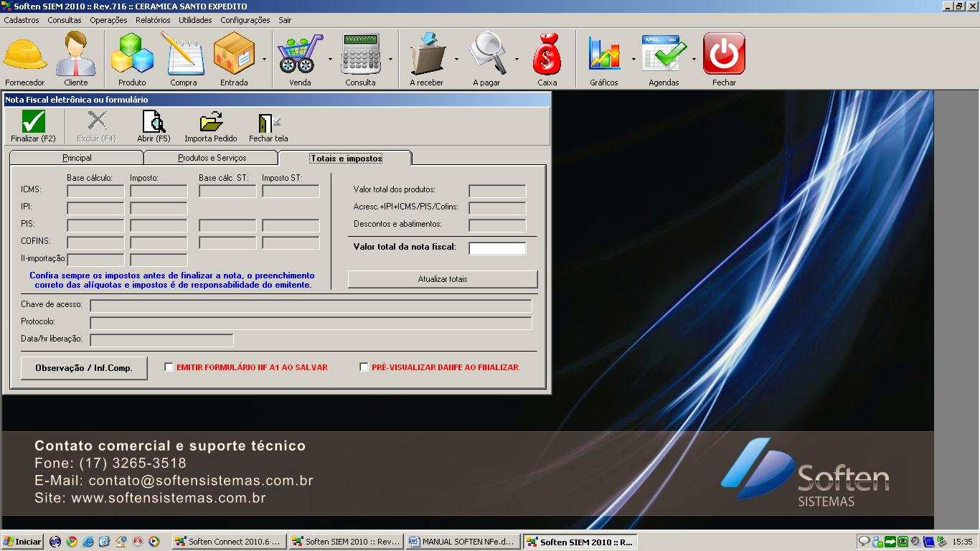Click the Observação / Inf.Comp. button
The width and height of the screenshot is (980, 551).
[84, 368]
